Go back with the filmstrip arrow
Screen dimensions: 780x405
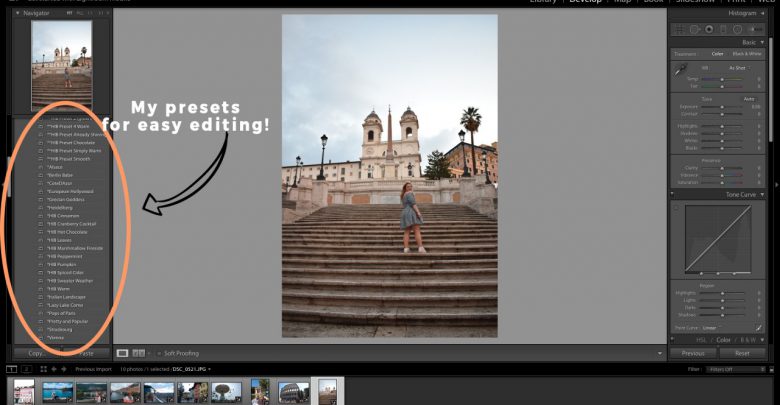(x=54, y=369)
